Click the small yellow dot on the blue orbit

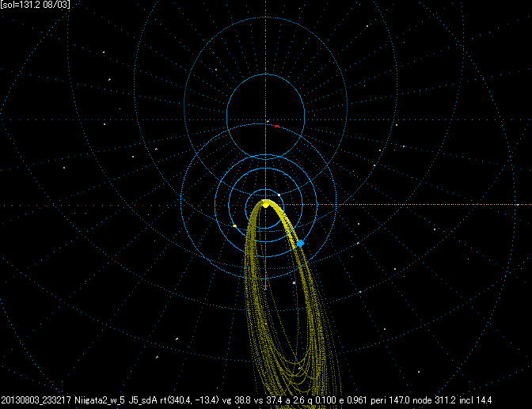(234, 226)
